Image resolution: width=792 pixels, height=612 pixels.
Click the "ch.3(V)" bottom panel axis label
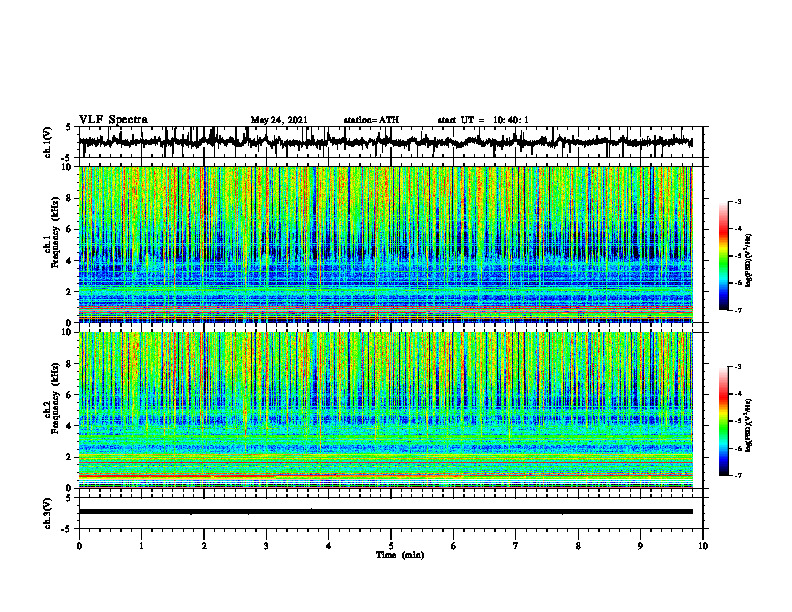(48, 513)
